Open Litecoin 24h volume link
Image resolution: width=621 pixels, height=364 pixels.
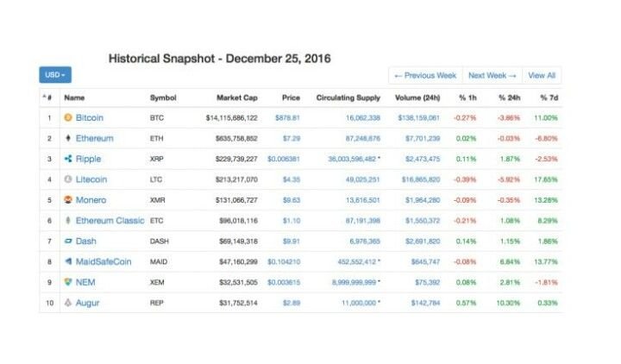click(x=421, y=179)
